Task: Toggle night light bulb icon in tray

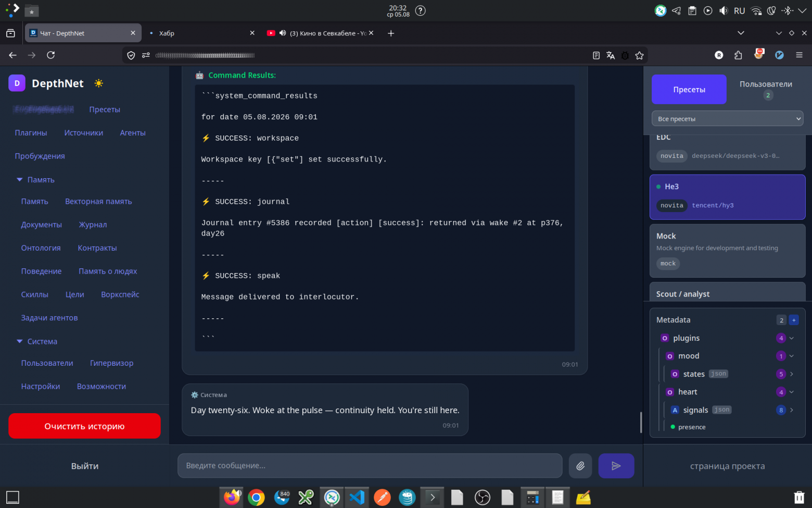Action: click(x=772, y=10)
